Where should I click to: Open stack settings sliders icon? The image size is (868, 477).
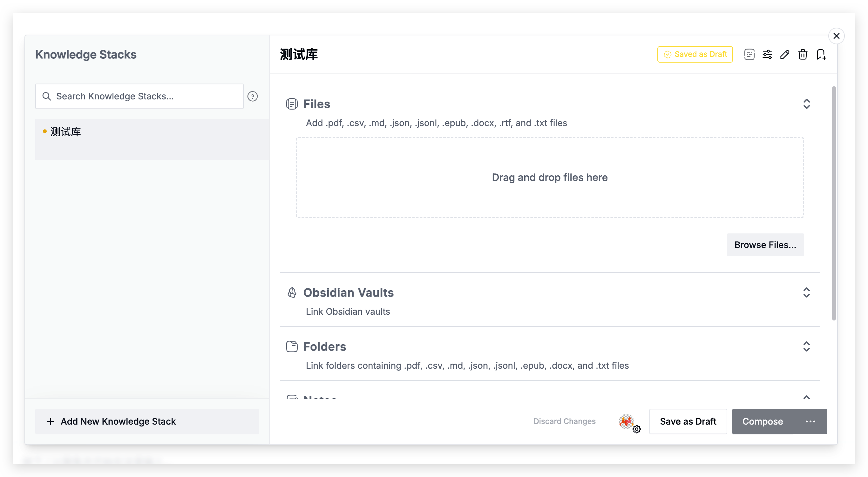[x=767, y=54]
